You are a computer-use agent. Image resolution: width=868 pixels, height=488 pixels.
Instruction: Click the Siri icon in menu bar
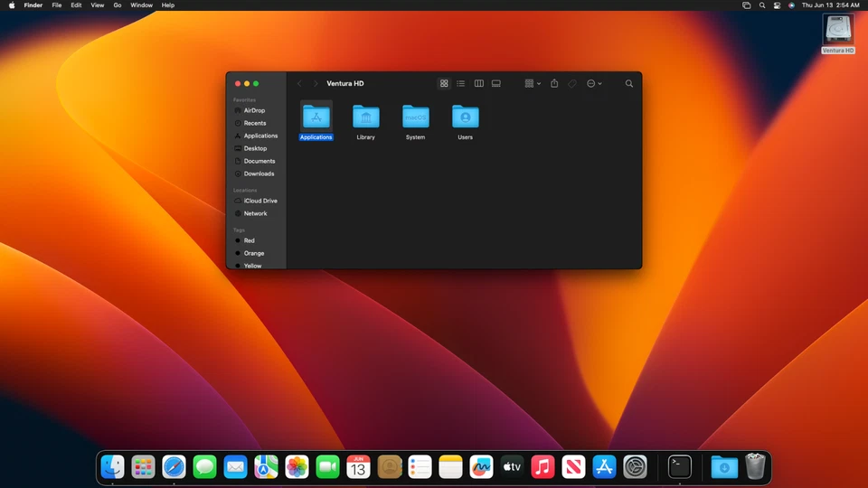pyautogui.click(x=792, y=5)
